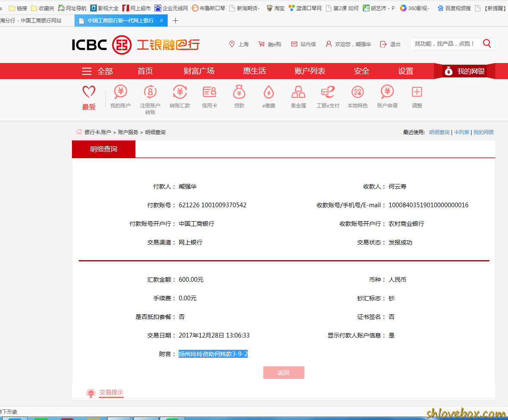Click the 返回 button
Image resolution: width=508 pixels, height=420 pixels.
(284, 373)
